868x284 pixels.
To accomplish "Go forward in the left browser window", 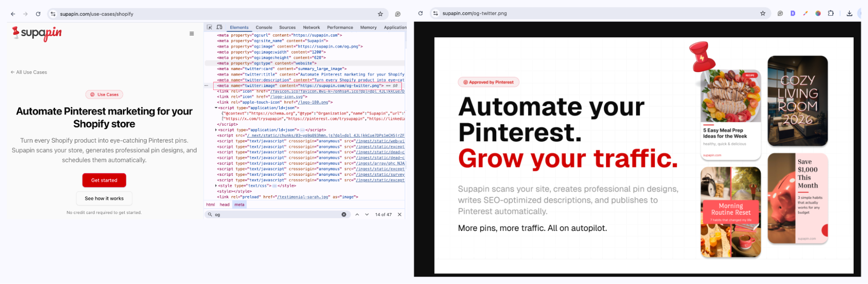I will [26, 14].
